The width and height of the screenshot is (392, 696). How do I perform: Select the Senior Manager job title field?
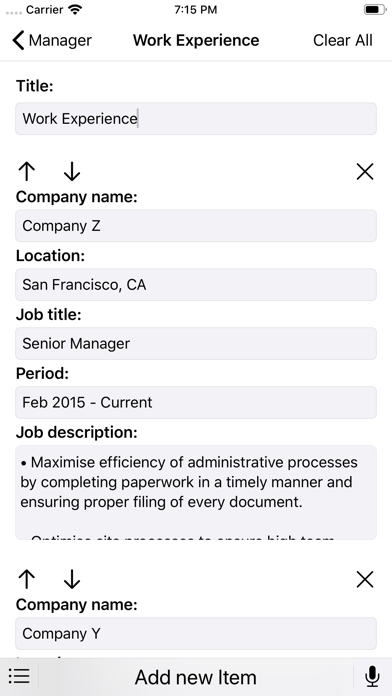point(196,344)
